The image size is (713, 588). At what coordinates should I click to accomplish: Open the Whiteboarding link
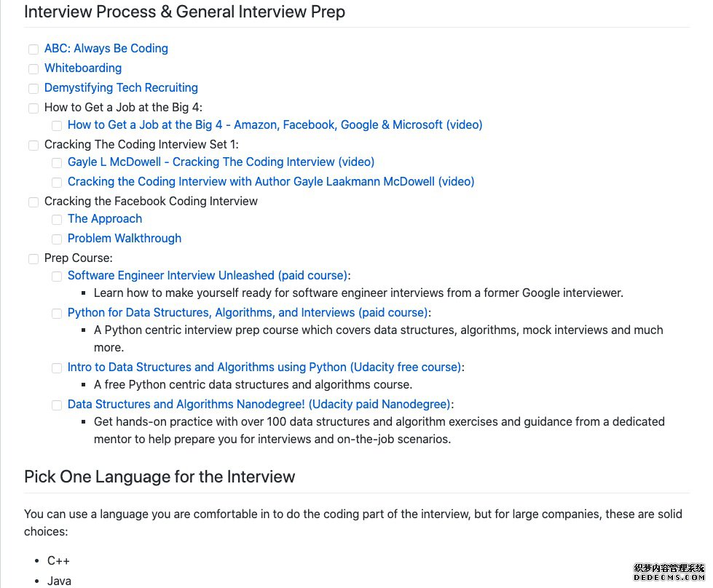click(x=83, y=68)
